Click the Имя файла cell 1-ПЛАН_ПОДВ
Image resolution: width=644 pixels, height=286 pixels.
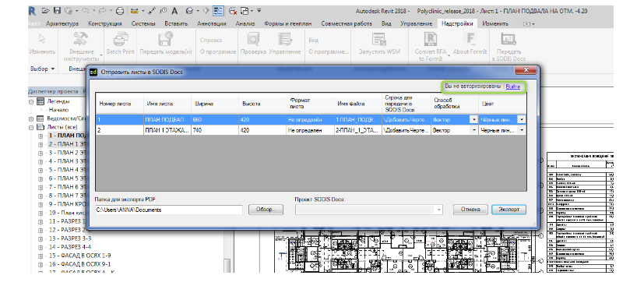(358, 119)
